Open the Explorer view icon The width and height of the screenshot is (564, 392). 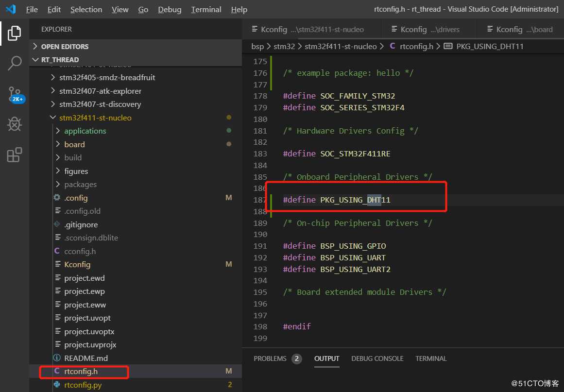[x=15, y=34]
